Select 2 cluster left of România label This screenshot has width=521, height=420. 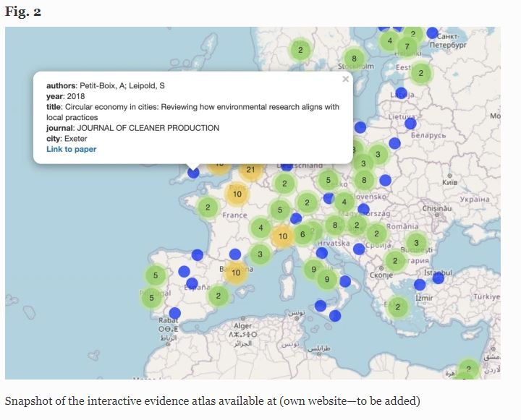376,233
